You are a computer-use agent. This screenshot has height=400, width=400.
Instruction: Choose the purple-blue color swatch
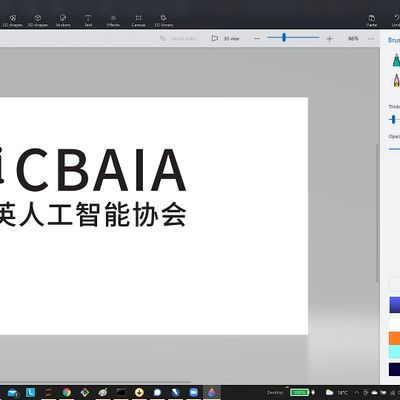click(395, 305)
